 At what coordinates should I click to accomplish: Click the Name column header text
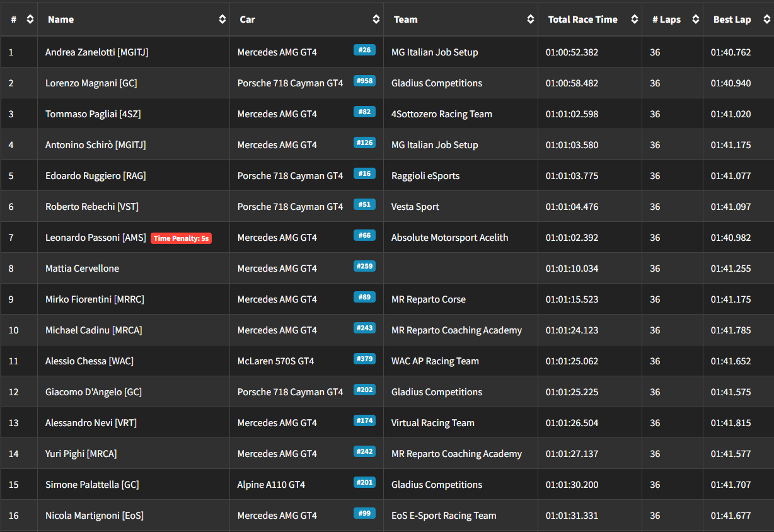tap(61, 20)
